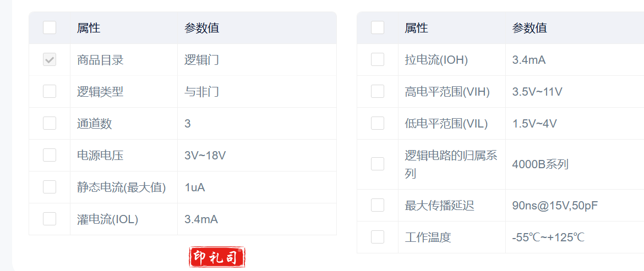Click the 4000B系列 value
The height and width of the screenshot is (271, 644).
click(x=540, y=164)
